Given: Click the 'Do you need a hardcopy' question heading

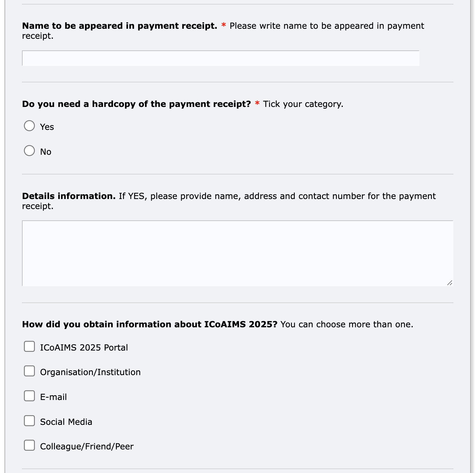Looking at the screenshot, I should click(x=136, y=104).
